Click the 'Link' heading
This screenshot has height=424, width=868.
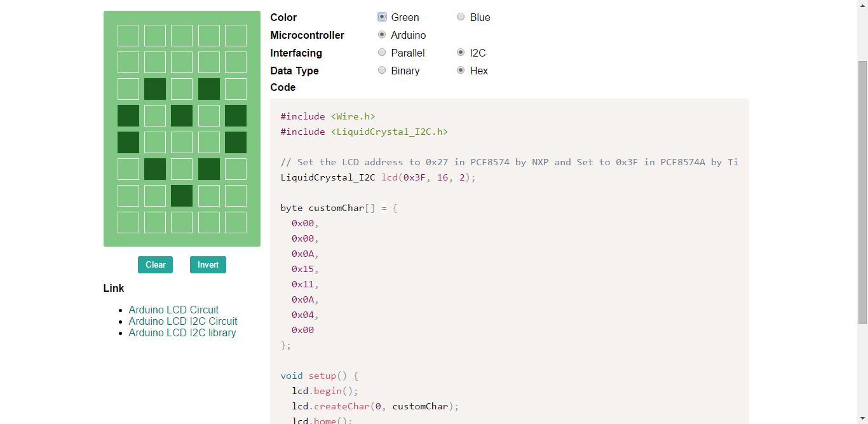point(114,288)
